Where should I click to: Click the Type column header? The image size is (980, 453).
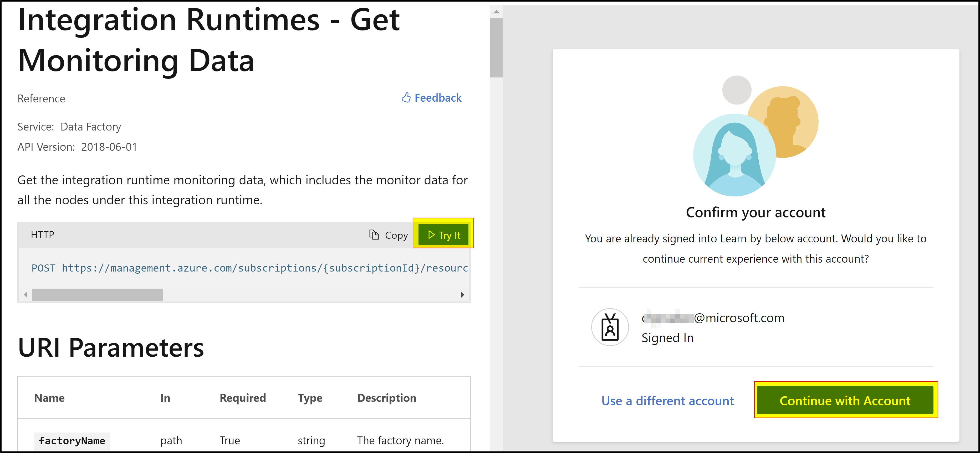coord(310,398)
